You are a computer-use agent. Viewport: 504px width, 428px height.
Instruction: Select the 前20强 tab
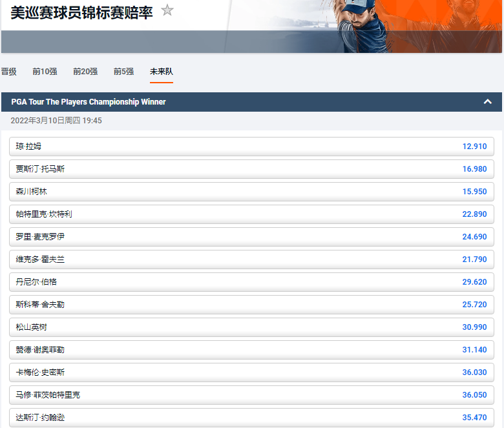85,72
